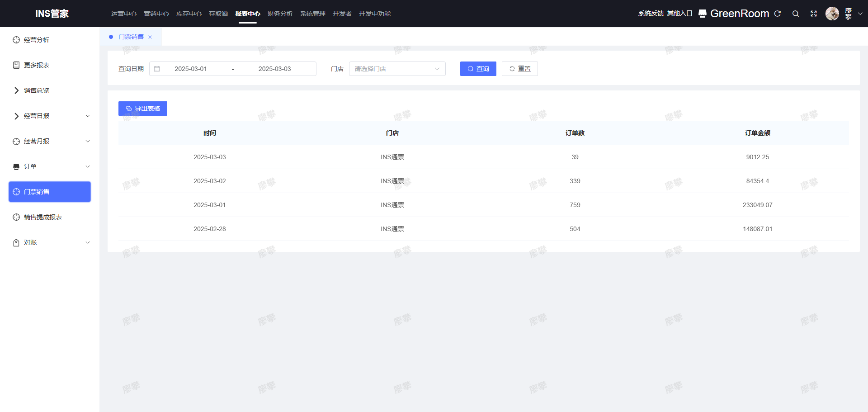Select 门票销售 in the sidebar

click(50, 192)
